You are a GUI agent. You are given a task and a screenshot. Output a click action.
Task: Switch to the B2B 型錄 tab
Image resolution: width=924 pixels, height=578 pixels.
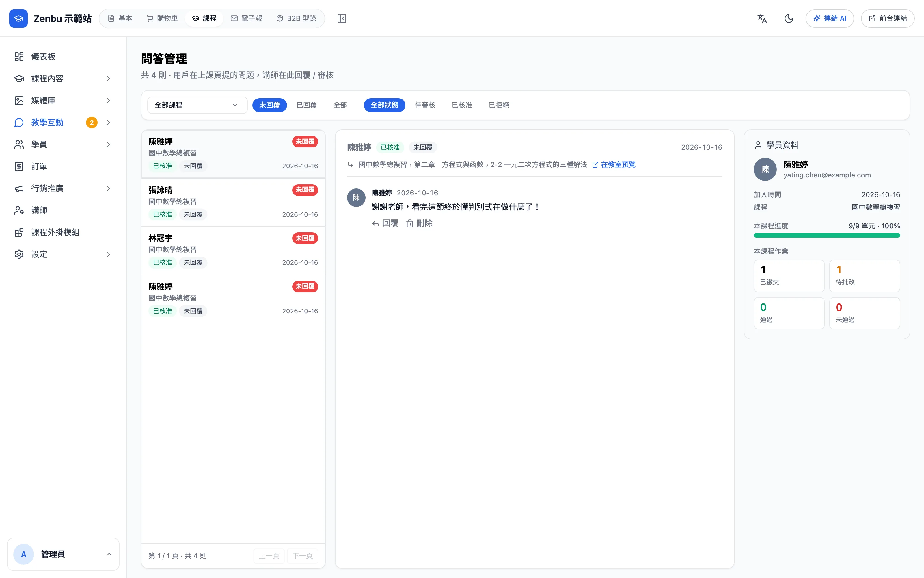pos(296,18)
